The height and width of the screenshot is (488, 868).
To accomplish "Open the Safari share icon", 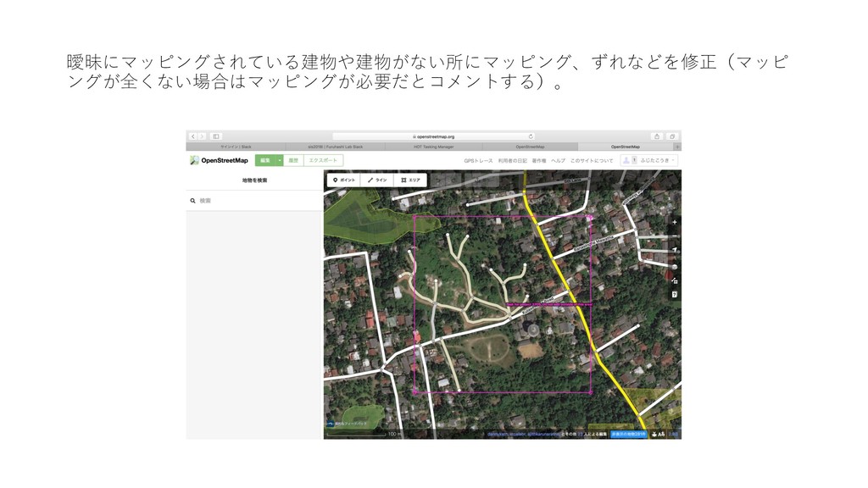I will pyautogui.click(x=657, y=136).
